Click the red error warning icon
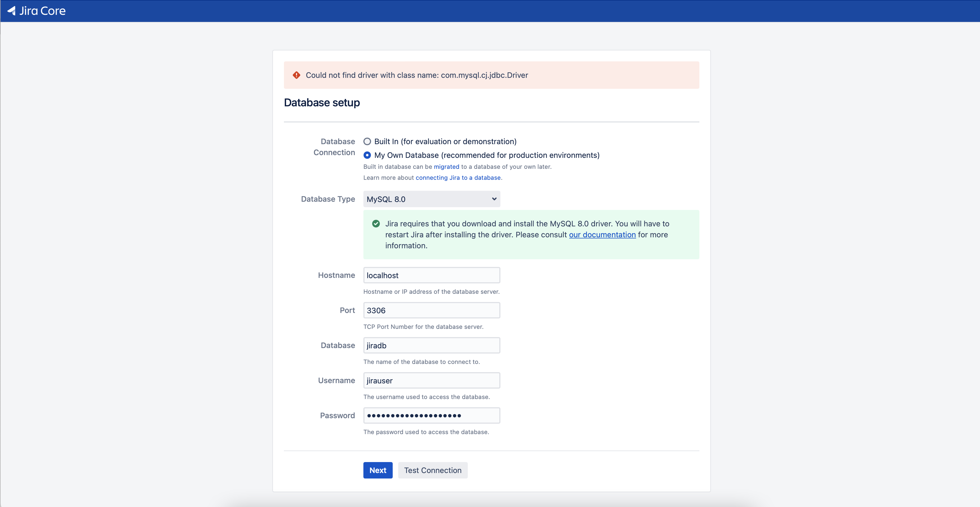Viewport: 980px width, 507px height. (296, 75)
